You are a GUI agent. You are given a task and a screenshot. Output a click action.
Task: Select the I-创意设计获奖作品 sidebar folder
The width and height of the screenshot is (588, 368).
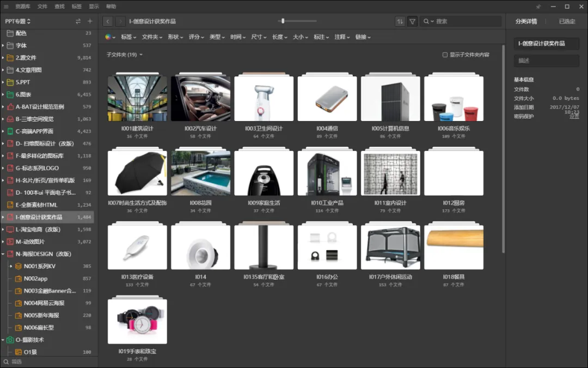point(47,217)
